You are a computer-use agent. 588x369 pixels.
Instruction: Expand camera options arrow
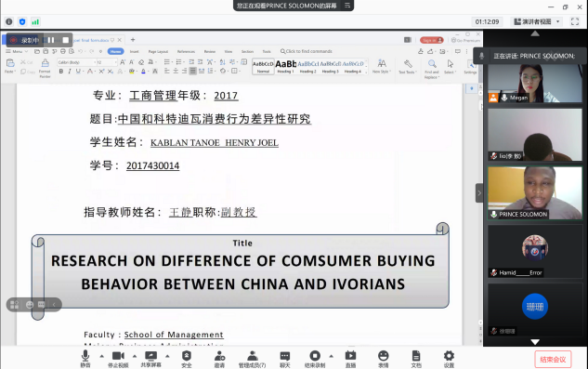pos(135,356)
